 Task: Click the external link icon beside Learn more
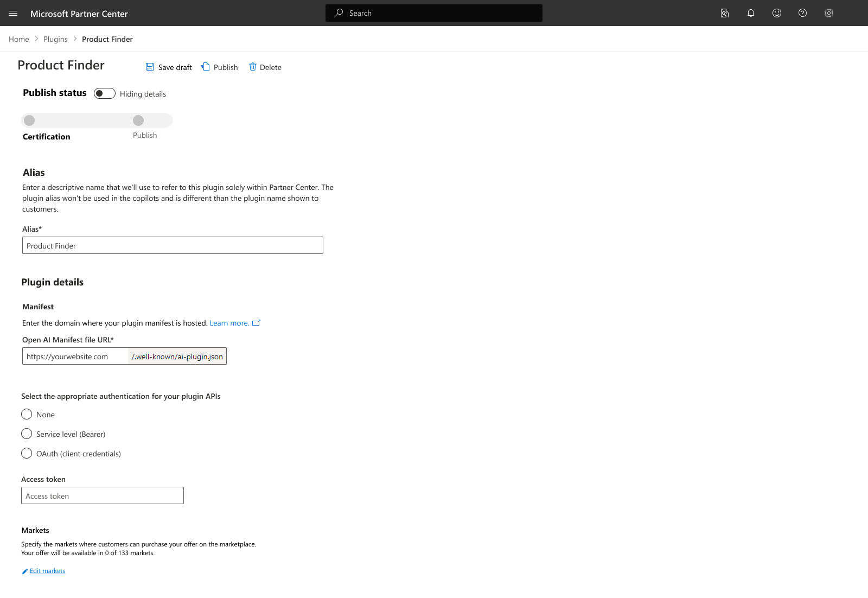[x=257, y=322]
